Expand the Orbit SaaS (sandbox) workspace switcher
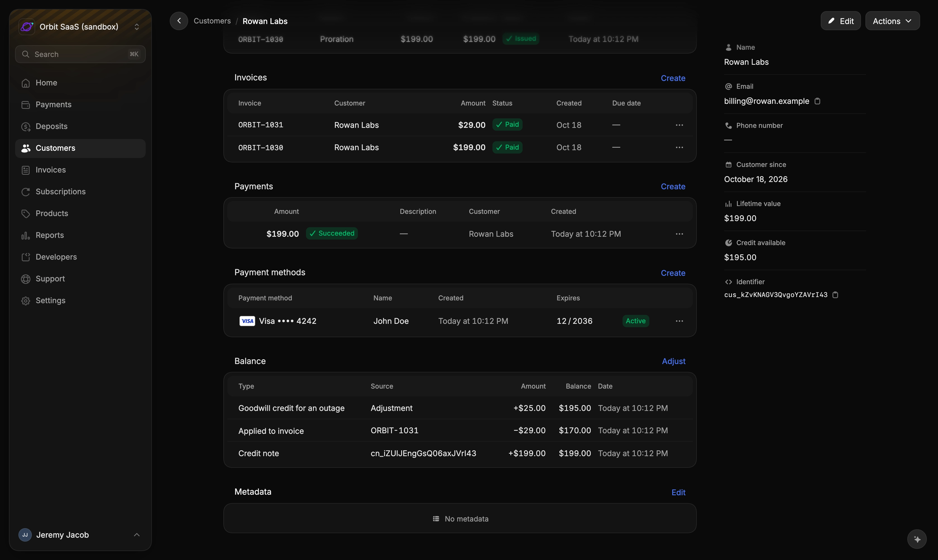 [137, 27]
